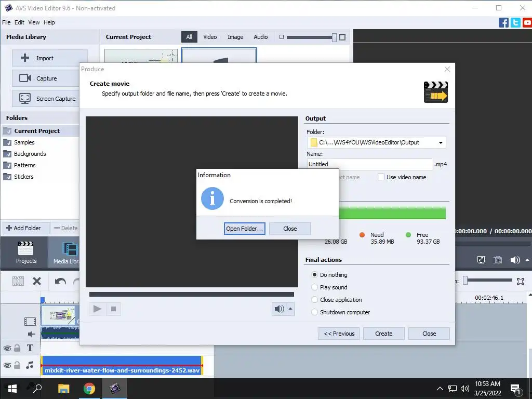Image resolution: width=532 pixels, height=399 pixels.
Task: Toggle eye visibility on music track
Action: point(7,365)
